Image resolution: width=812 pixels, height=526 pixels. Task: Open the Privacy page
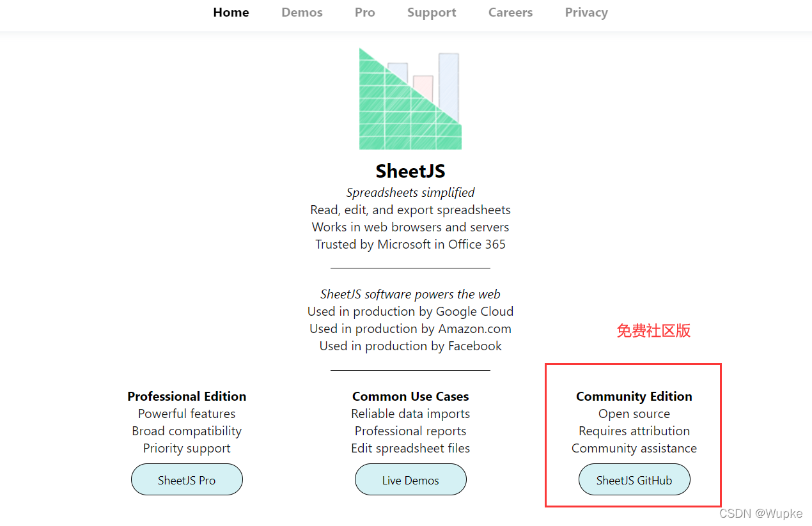pos(586,13)
